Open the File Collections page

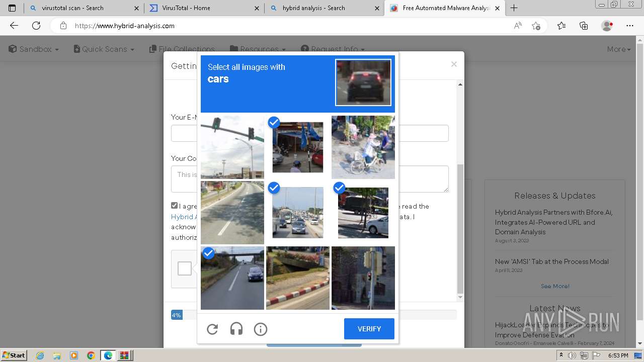(182, 49)
